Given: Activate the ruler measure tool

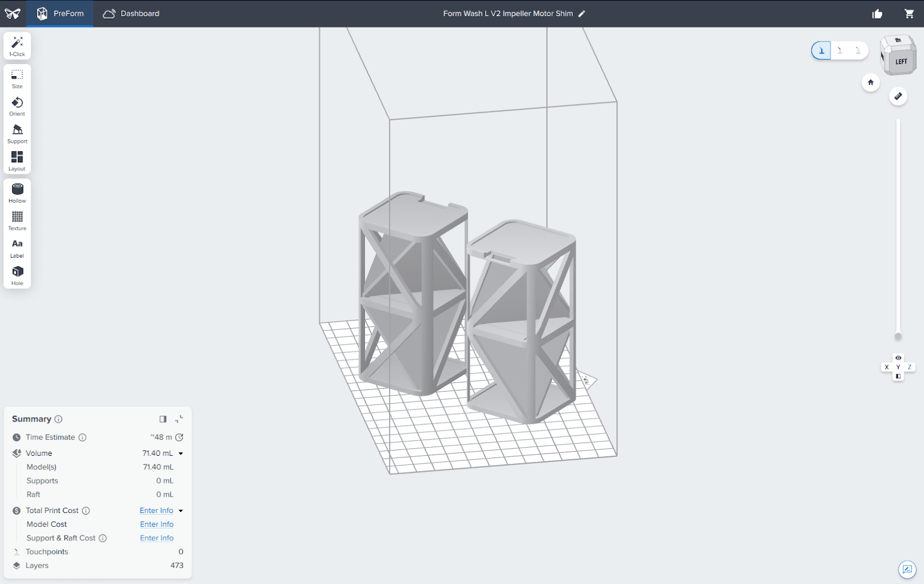Looking at the screenshot, I should pos(898,96).
